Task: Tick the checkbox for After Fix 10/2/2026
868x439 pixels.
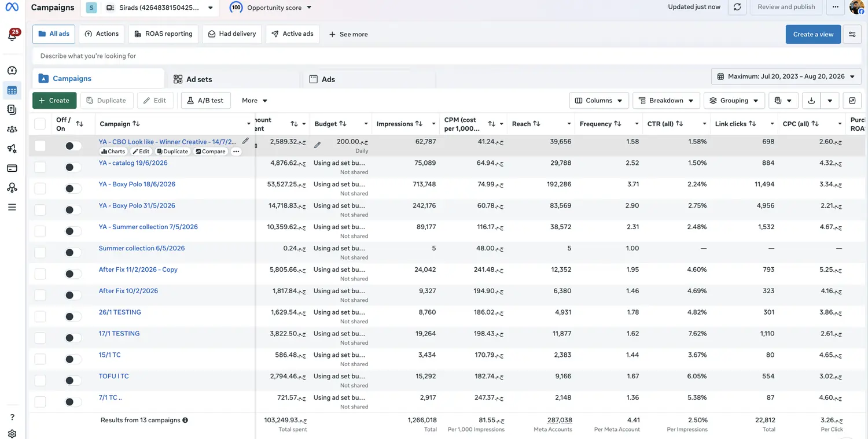Action: click(40, 295)
